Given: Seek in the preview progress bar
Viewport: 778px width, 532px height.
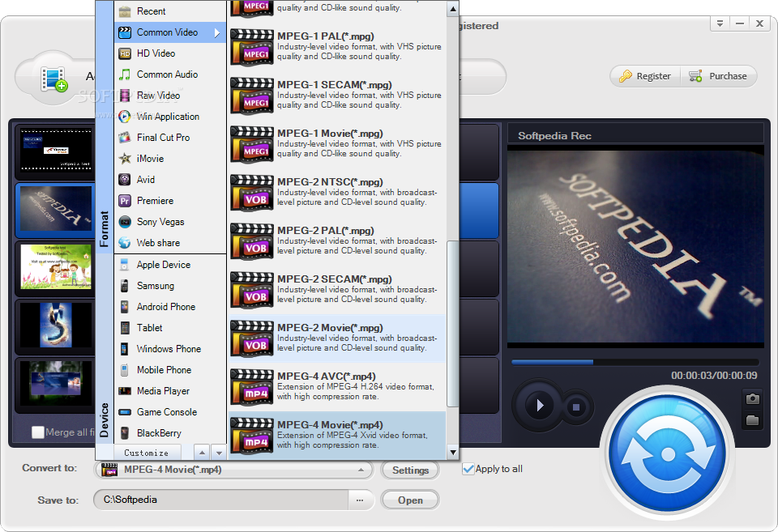Looking at the screenshot, I should click(x=635, y=363).
